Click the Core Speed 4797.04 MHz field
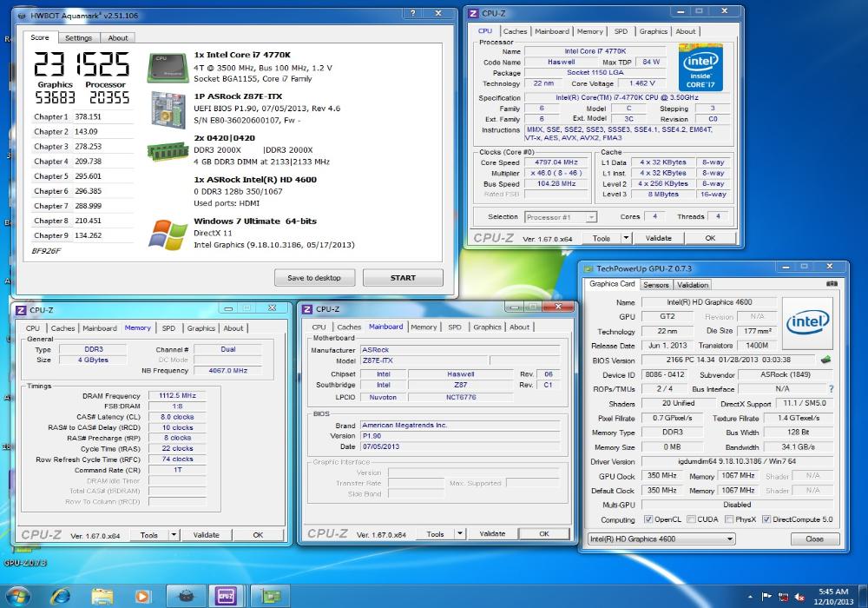The width and height of the screenshot is (868, 608). pos(556,162)
